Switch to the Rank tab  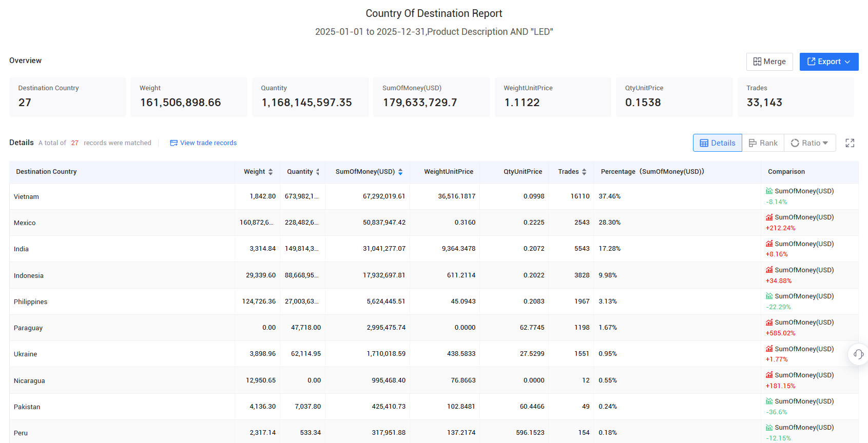tap(763, 143)
